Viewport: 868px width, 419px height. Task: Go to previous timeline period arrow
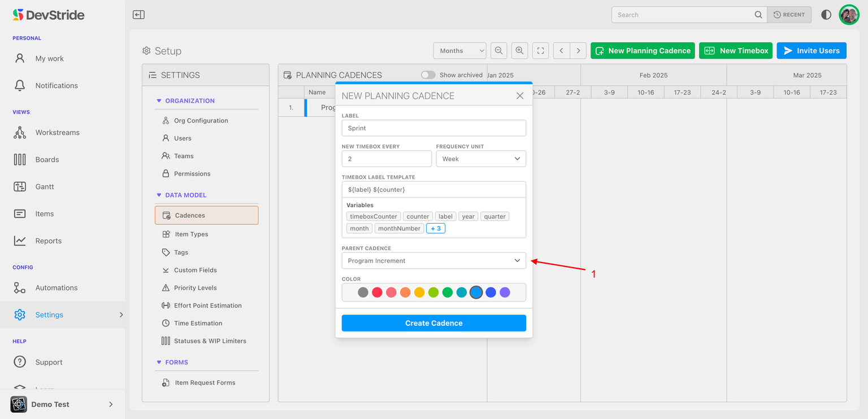(561, 51)
